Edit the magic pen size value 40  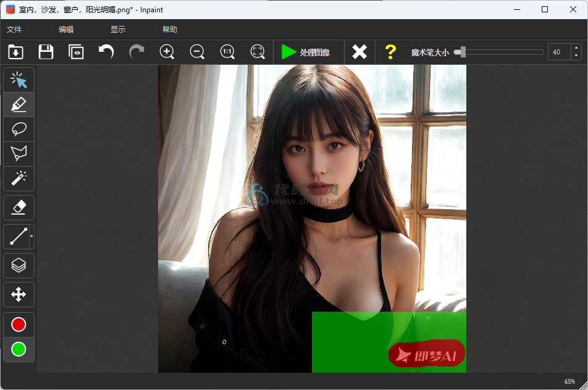tap(559, 52)
